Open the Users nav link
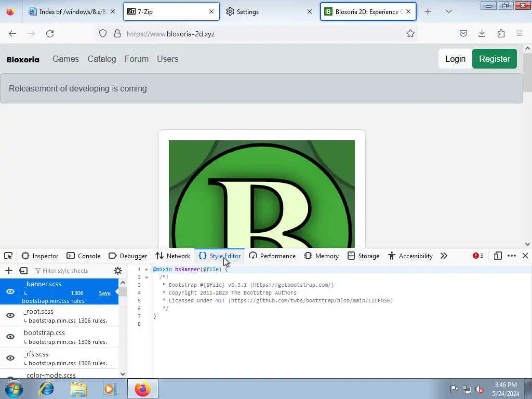Viewport: 532px width, 399px height. pos(168,59)
